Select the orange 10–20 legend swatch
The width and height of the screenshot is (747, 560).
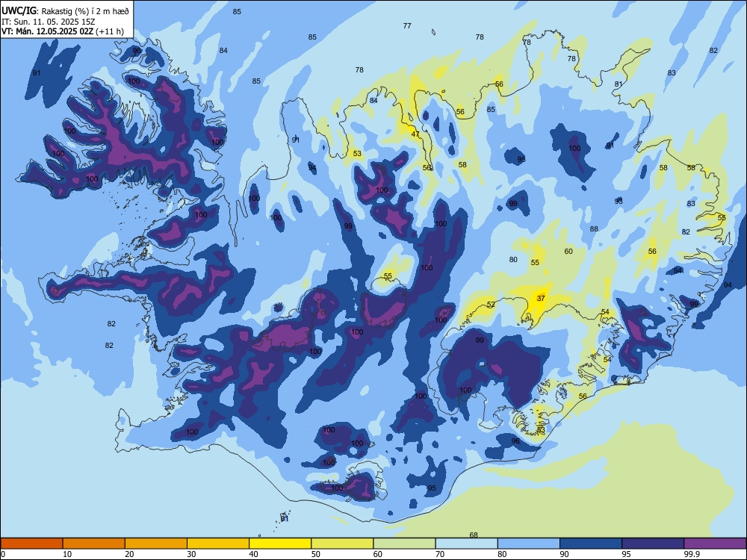pyautogui.click(x=94, y=544)
